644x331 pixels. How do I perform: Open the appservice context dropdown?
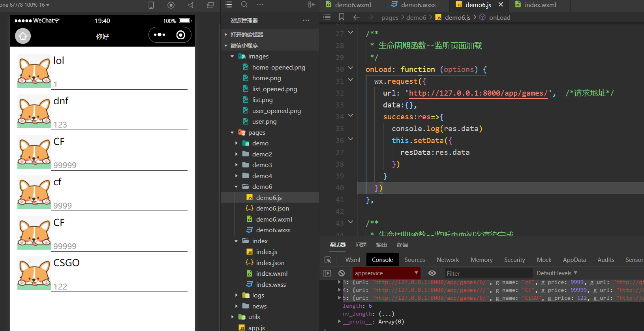coord(386,273)
